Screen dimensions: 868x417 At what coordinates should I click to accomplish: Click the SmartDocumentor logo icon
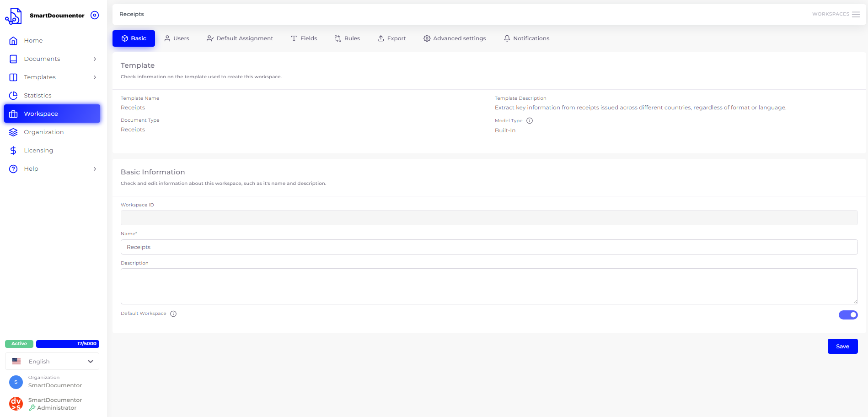pyautogui.click(x=14, y=16)
